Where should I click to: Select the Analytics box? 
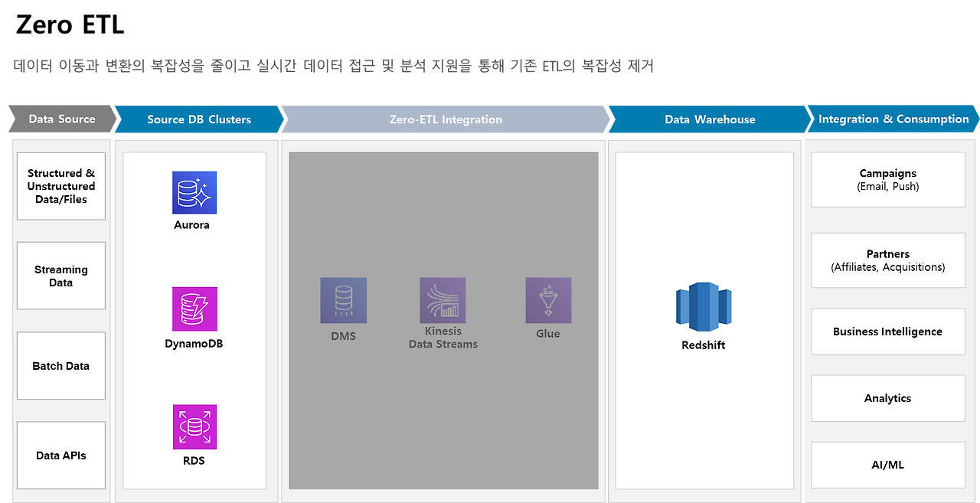(x=888, y=398)
